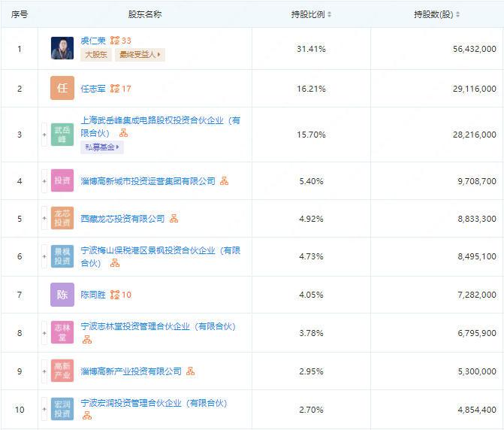Open 宁波宏润投资管理合伙企业 link
This screenshot has height=430, width=504.
[154, 403]
